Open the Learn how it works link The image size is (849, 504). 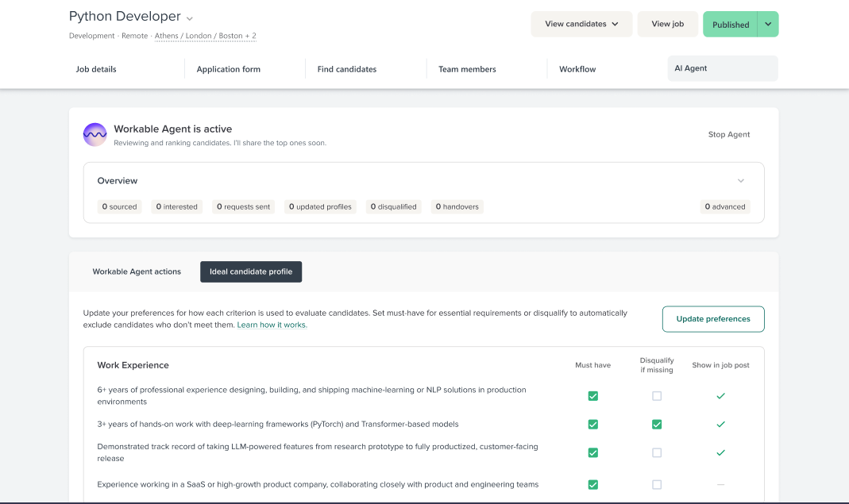point(272,325)
